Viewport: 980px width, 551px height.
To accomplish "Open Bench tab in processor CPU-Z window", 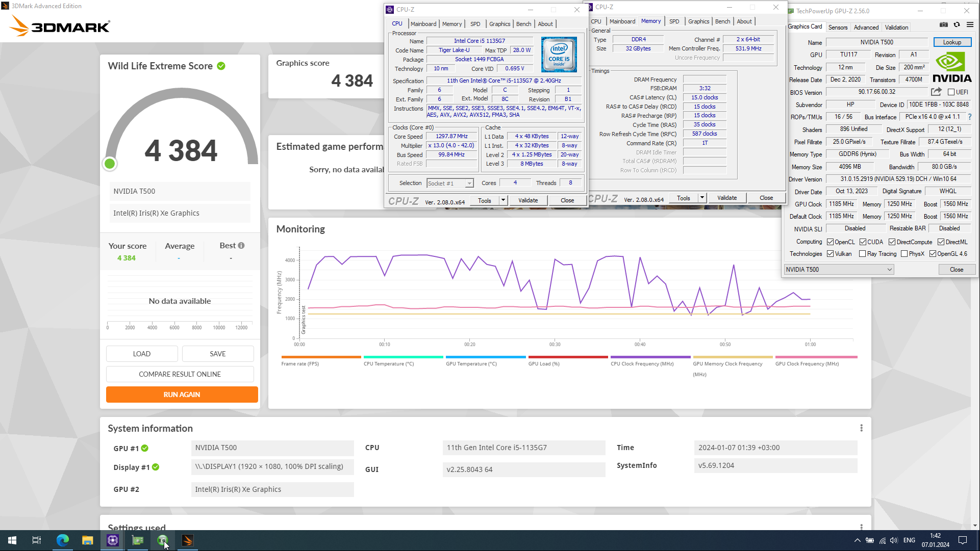I will [x=523, y=24].
